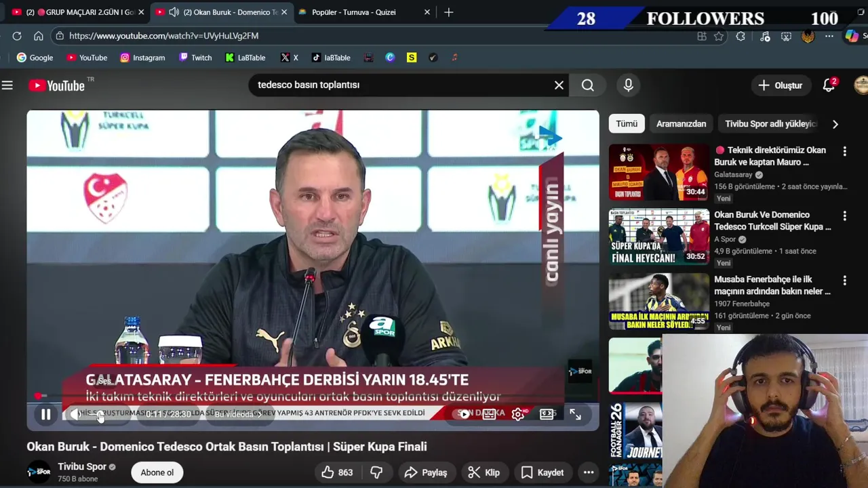
Task: Open the Google bookmark
Action: click(x=35, y=58)
